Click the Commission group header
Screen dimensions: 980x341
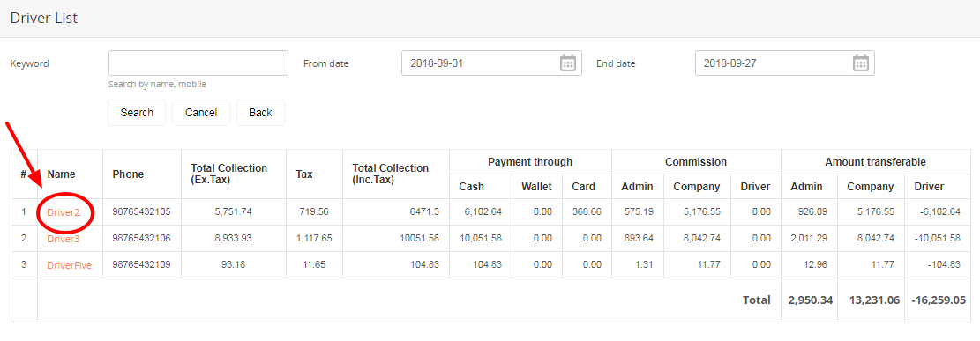click(696, 162)
